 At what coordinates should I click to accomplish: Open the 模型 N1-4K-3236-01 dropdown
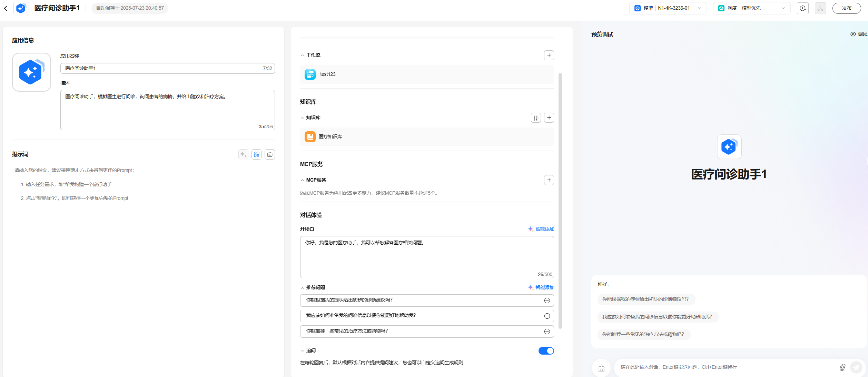click(x=668, y=8)
